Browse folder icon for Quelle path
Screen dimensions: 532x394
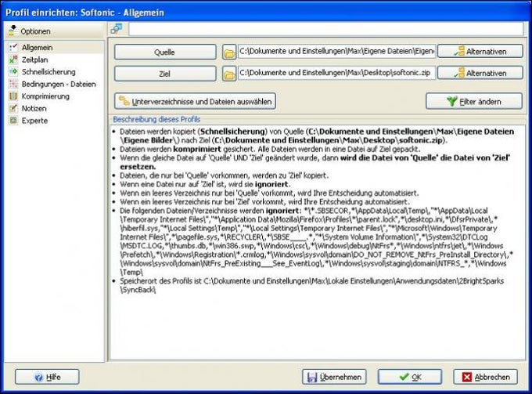tap(229, 52)
